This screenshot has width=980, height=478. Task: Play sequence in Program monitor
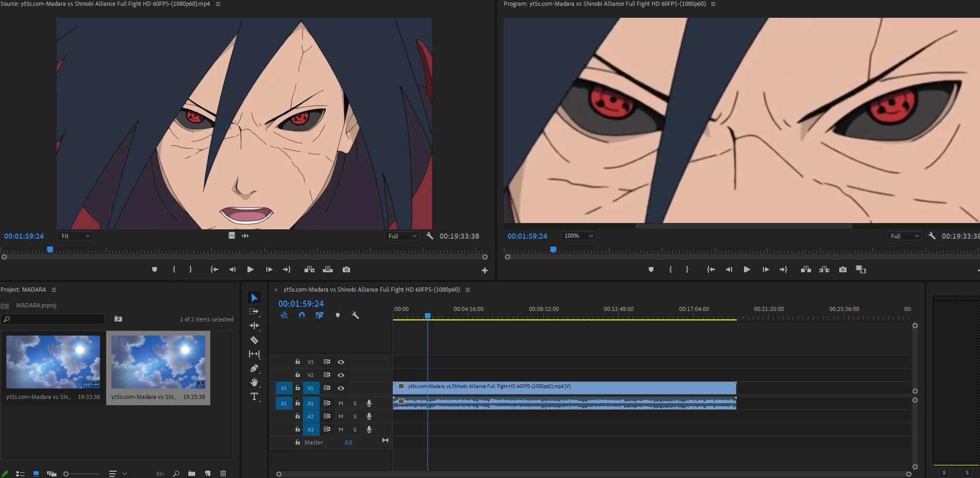click(747, 270)
